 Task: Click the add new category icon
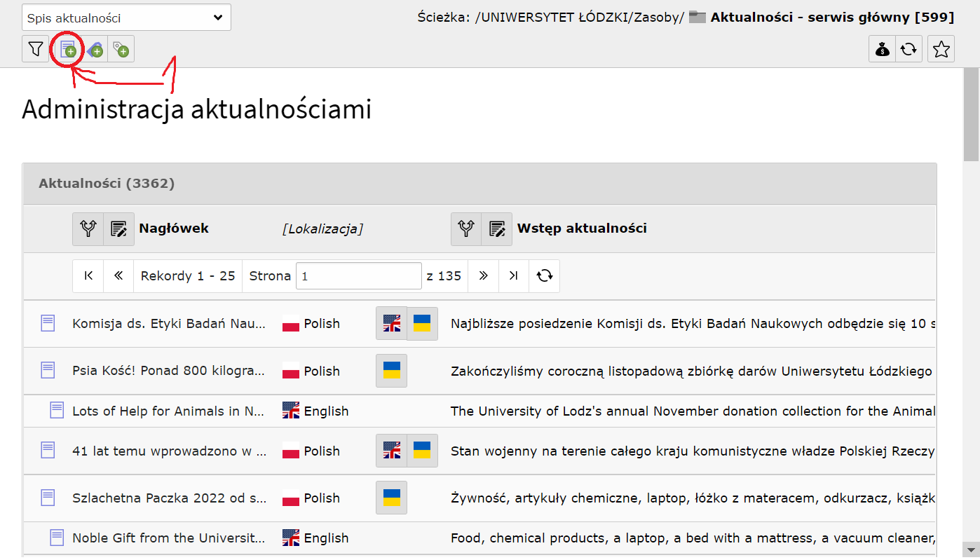[95, 49]
